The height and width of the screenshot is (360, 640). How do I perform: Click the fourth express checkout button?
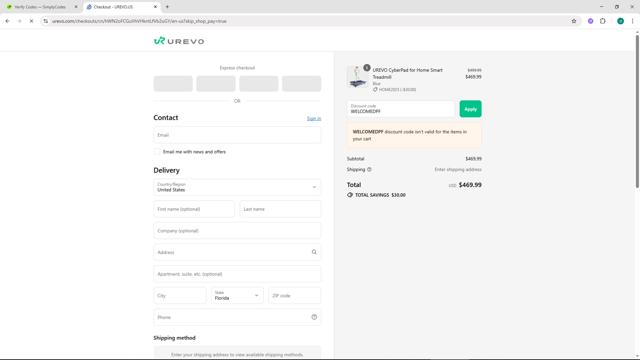(x=302, y=84)
